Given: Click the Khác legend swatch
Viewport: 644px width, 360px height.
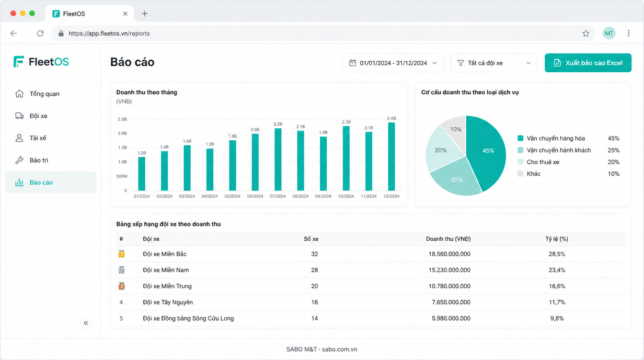Looking at the screenshot, I should [520, 174].
